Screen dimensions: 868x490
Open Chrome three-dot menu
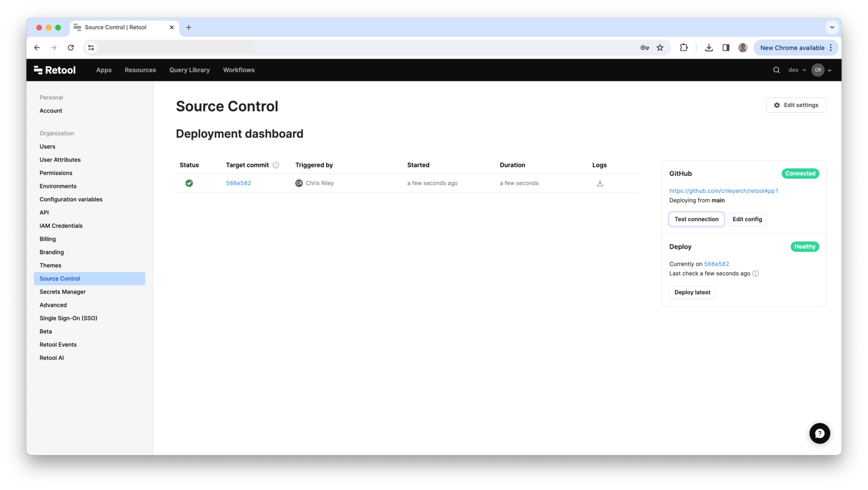point(831,48)
